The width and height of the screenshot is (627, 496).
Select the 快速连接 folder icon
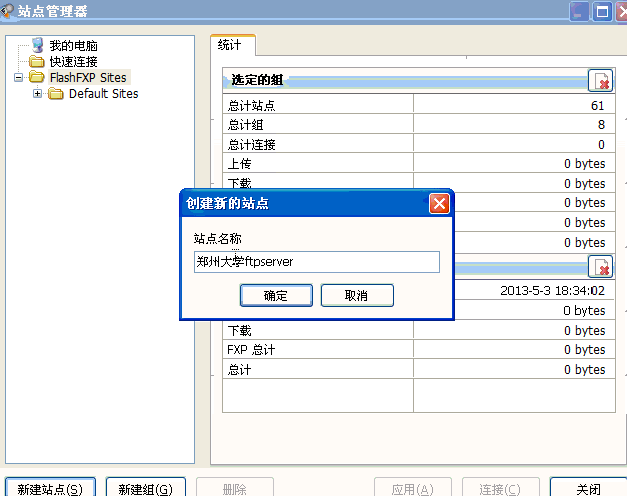(37, 61)
